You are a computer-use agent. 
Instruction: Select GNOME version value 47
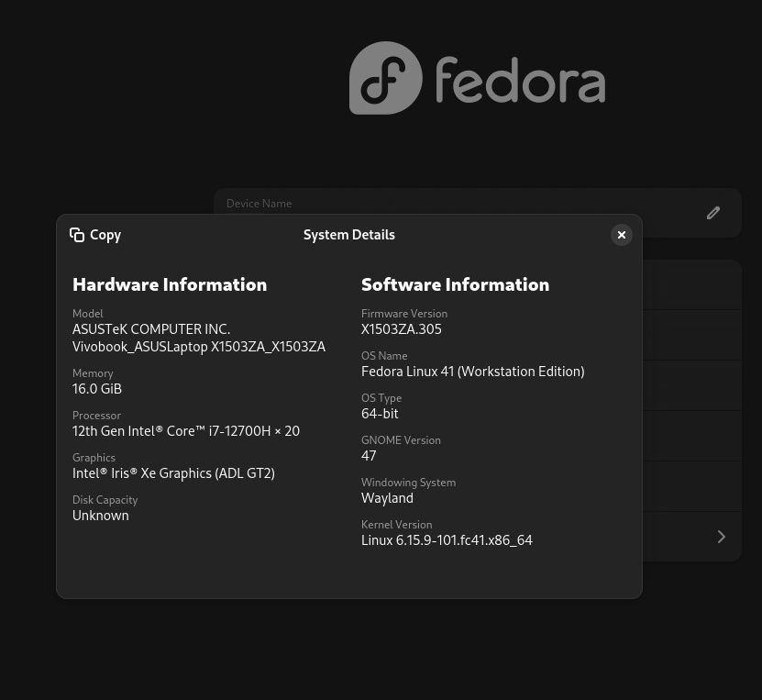click(x=369, y=456)
